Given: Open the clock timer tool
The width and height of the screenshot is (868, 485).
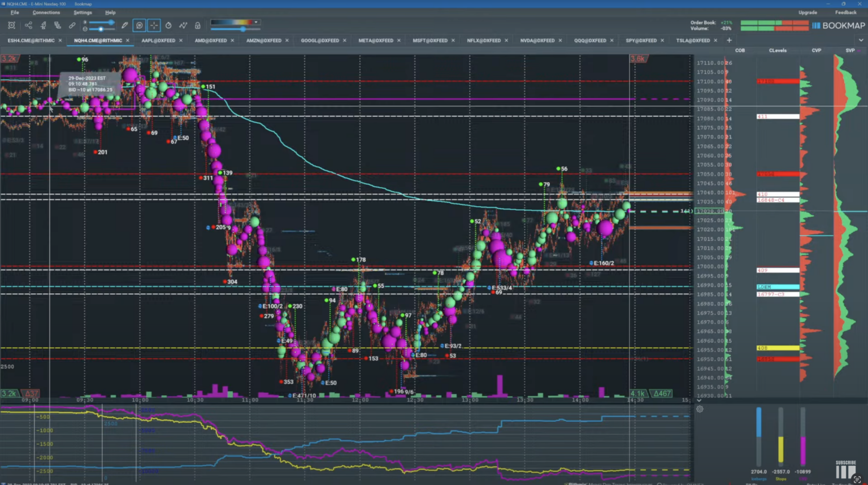Looking at the screenshot, I should point(168,25).
